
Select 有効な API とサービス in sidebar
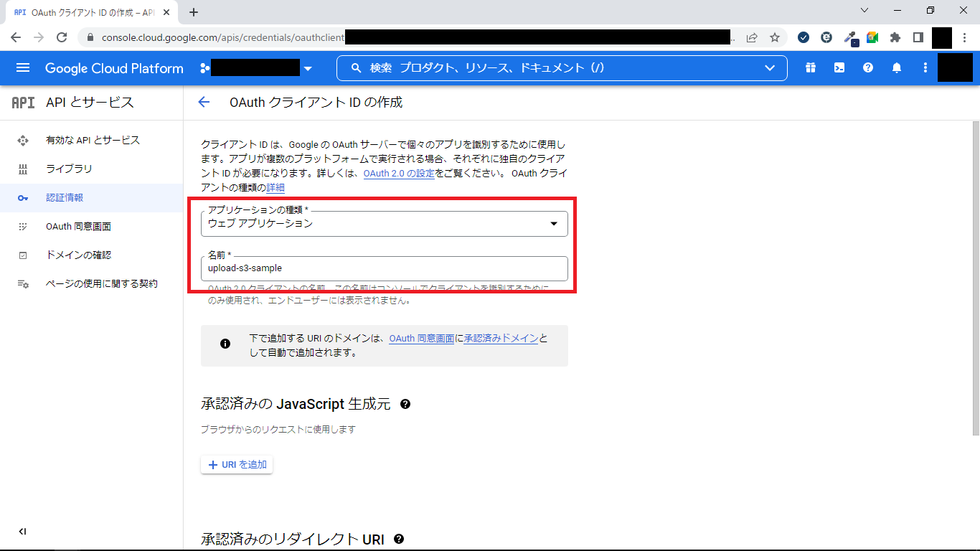point(93,141)
